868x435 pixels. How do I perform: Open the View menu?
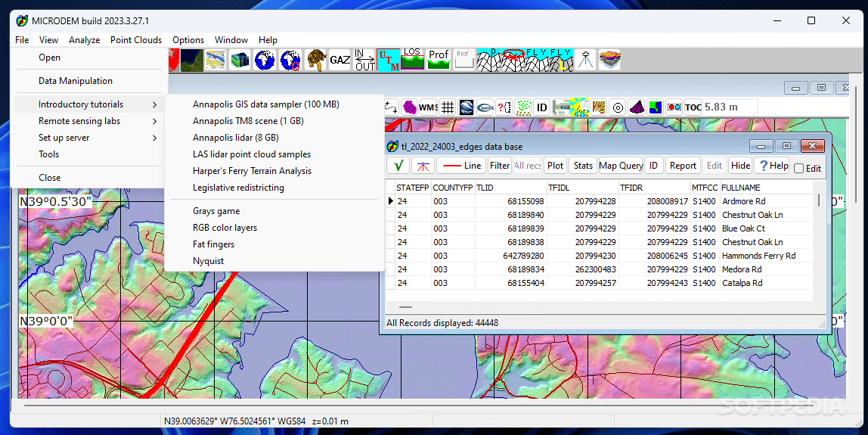click(x=48, y=40)
